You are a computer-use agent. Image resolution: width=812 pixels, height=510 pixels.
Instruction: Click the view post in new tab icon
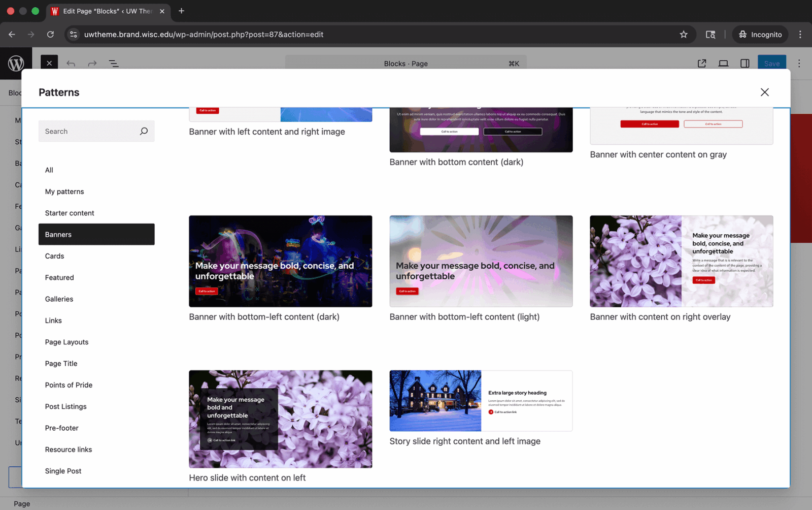click(x=702, y=63)
